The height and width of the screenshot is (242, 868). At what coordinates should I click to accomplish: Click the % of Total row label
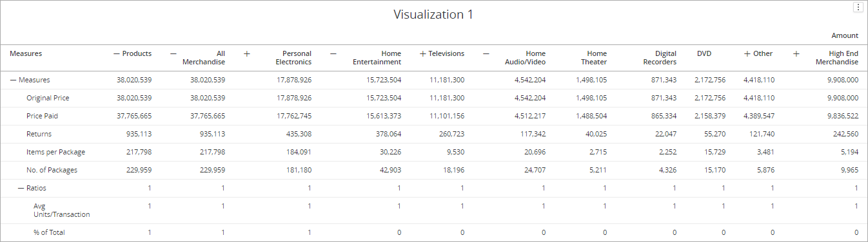(49, 233)
